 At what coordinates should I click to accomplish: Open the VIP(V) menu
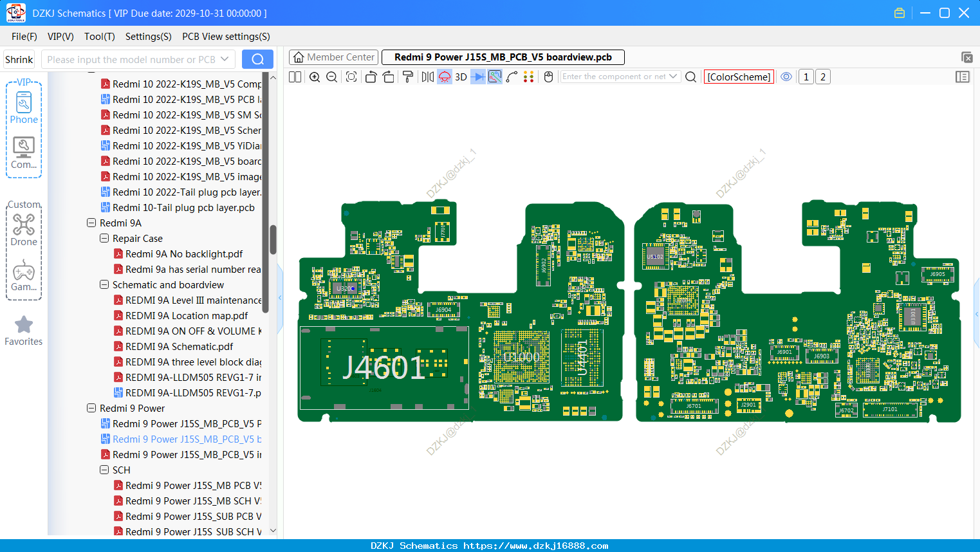click(x=60, y=37)
